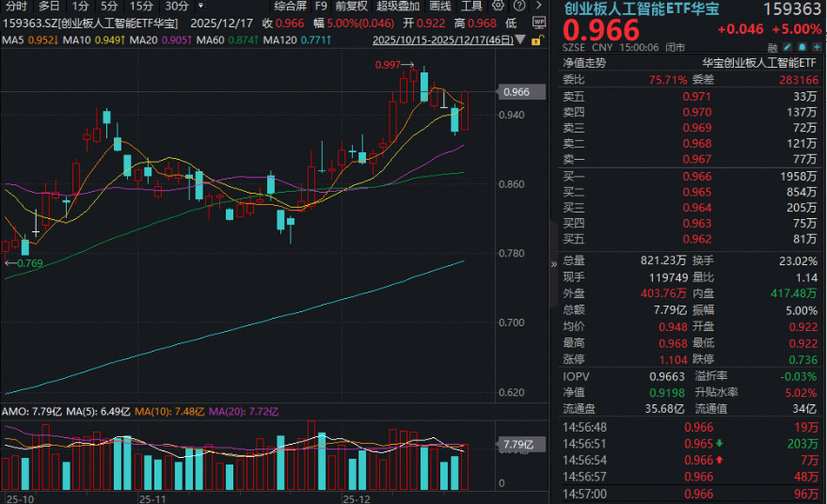Image resolution: width=827 pixels, height=504 pixels.
Task: Click the 融 margin trading icon
Action: click(x=771, y=45)
